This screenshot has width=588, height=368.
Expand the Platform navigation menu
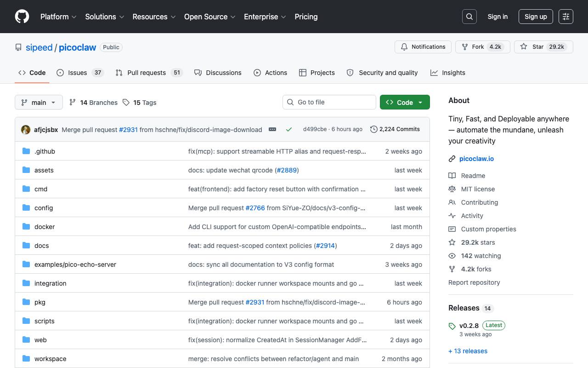tap(58, 17)
